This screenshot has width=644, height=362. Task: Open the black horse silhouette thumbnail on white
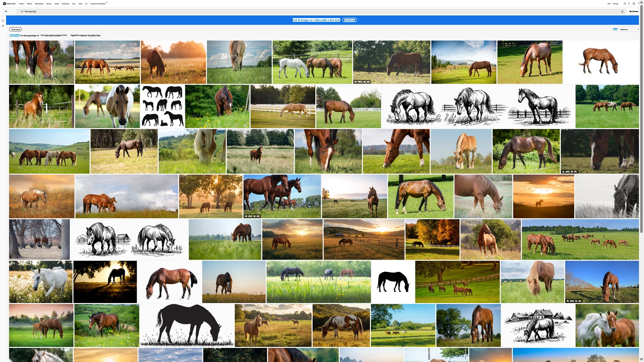[x=393, y=282]
